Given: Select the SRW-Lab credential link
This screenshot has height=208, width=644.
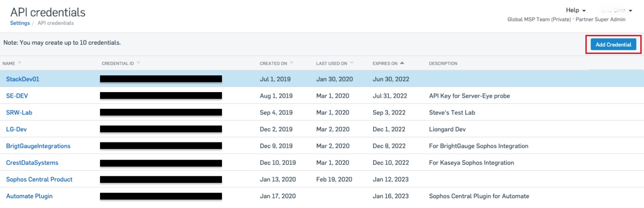Looking at the screenshot, I should [19, 113].
